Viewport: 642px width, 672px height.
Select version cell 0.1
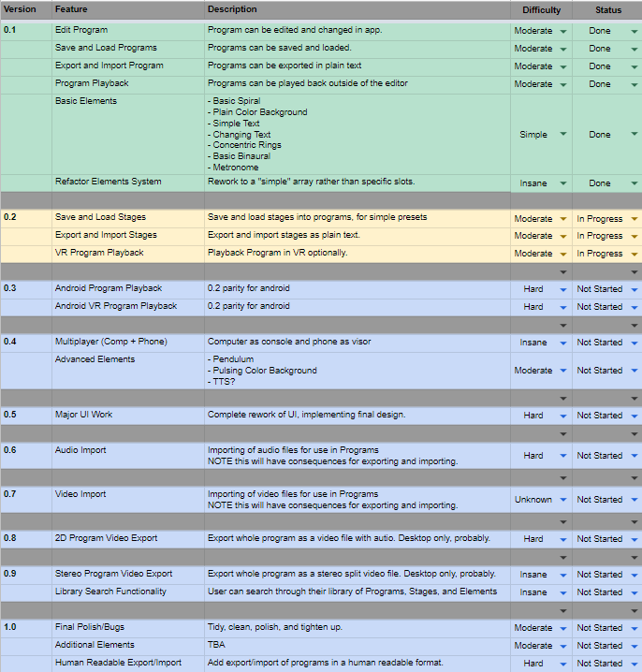pyautogui.click(x=26, y=31)
